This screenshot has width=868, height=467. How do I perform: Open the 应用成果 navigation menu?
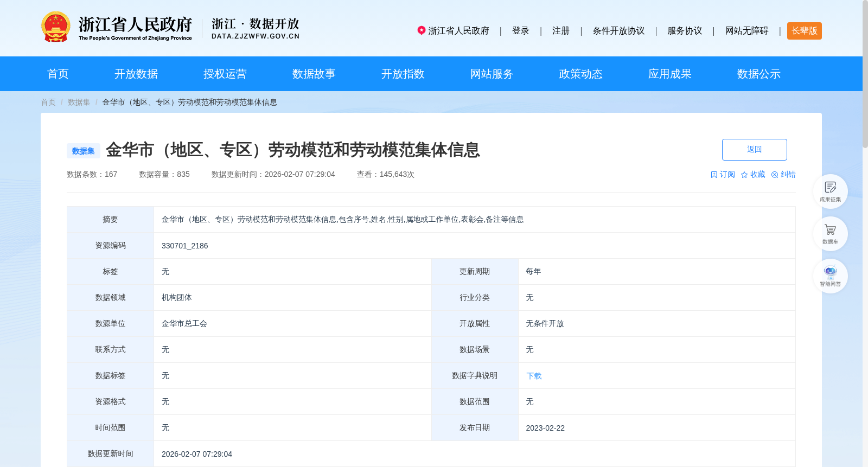pos(670,74)
